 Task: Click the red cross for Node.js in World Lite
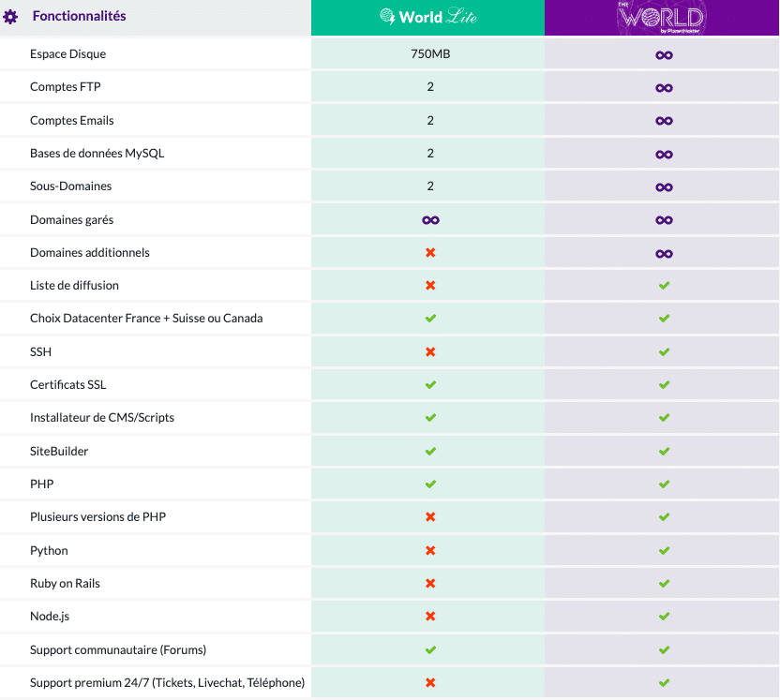(x=430, y=617)
